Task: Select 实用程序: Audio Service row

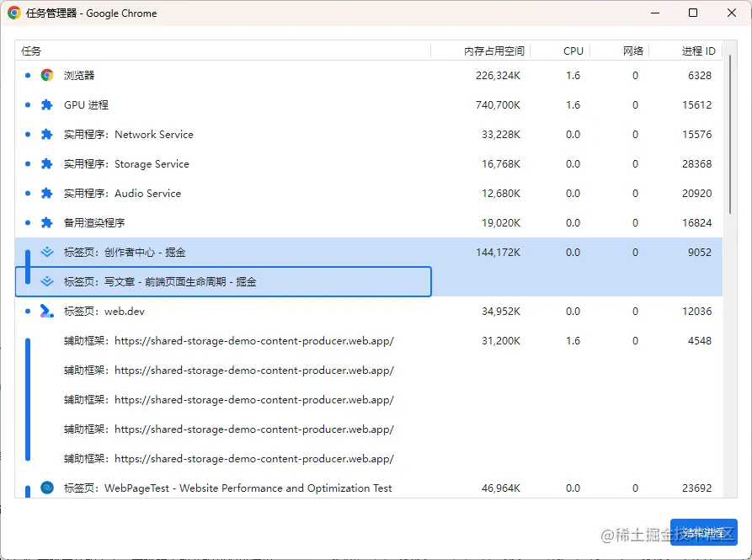Action: tap(368, 193)
